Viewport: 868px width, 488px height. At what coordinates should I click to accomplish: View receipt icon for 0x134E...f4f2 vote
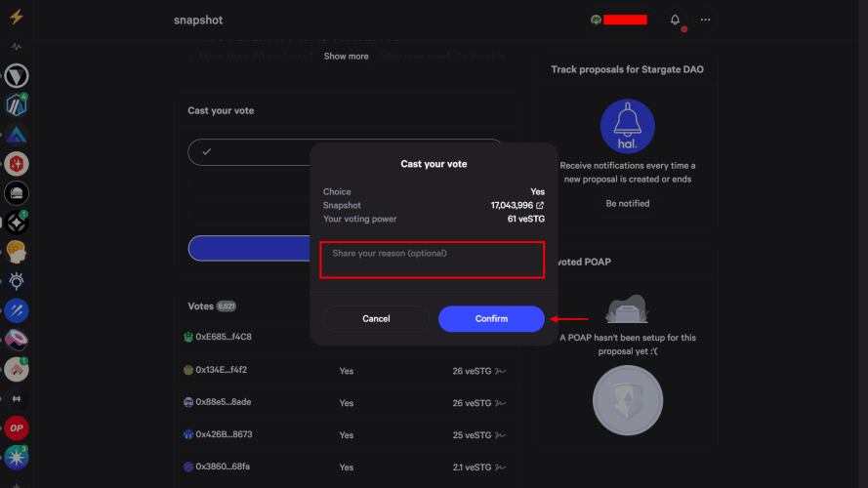501,371
